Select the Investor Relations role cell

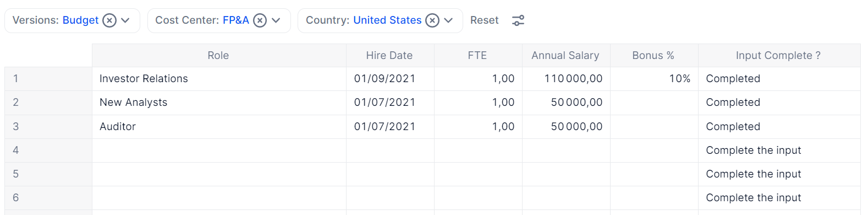[x=219, y=79]
